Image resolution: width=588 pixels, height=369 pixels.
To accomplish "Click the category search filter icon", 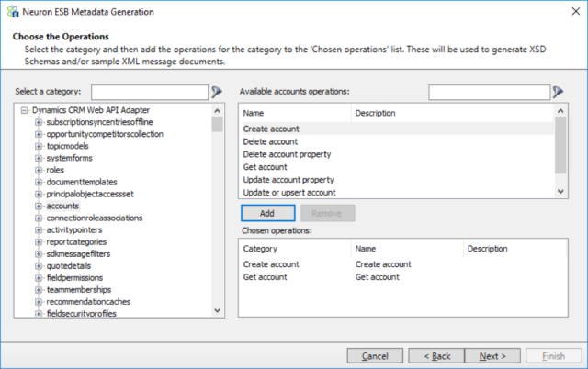I will [x=217, y=92].
